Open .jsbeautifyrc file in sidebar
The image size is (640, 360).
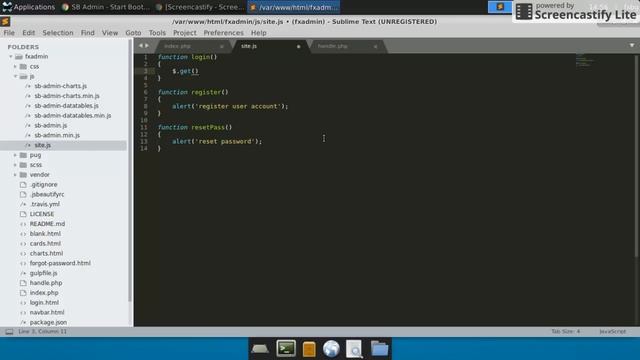coord(47,194)
